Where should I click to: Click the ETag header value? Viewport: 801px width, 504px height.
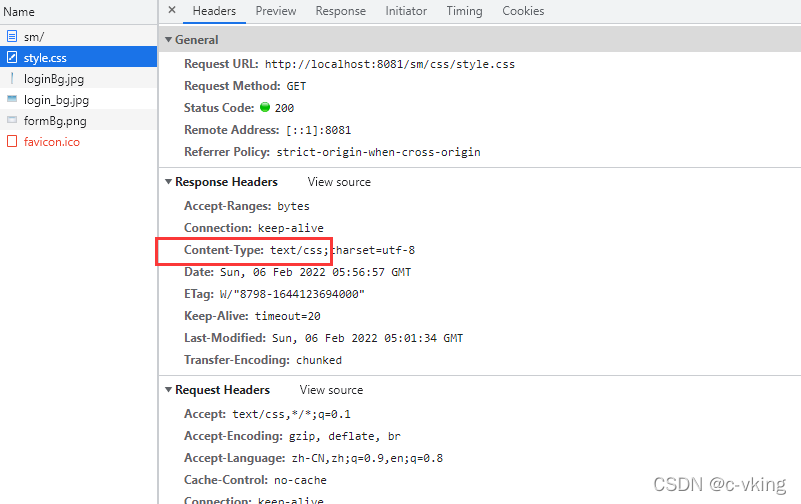tap(292, 294)
